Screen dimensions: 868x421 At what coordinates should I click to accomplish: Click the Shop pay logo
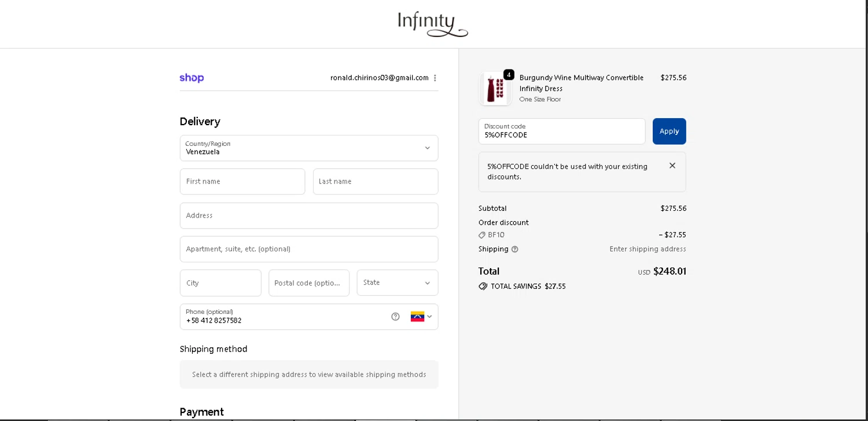192,78
